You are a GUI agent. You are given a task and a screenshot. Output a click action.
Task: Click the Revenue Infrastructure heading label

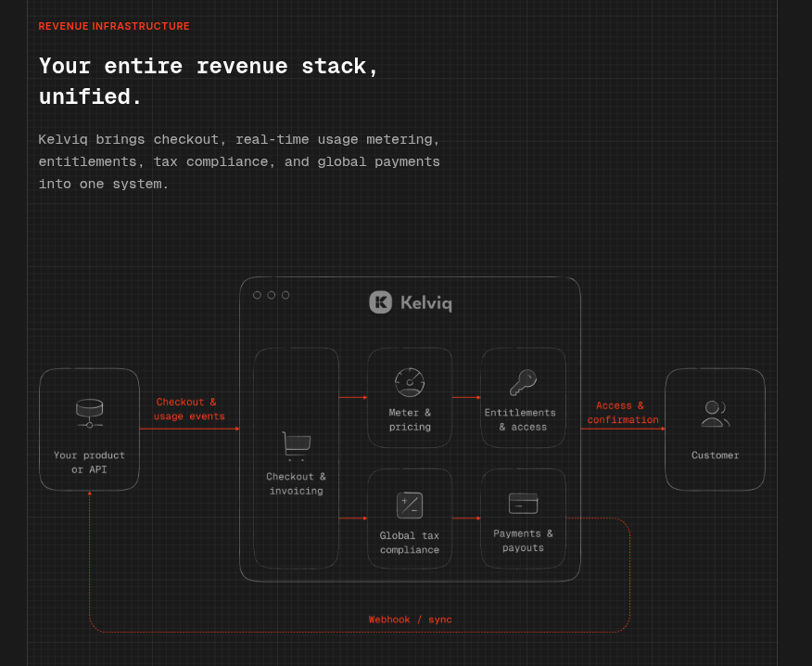pos(114,26)
